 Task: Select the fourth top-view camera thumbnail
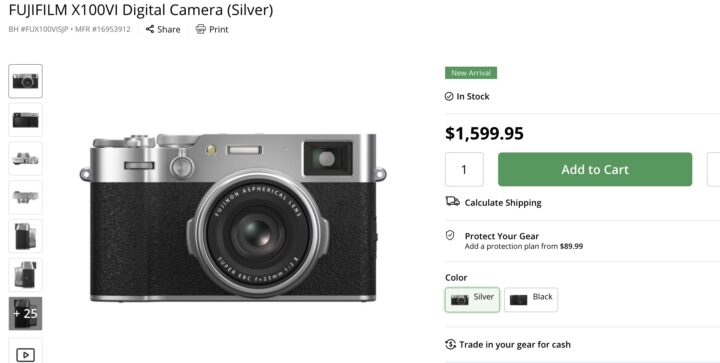[x=25, y=197]
